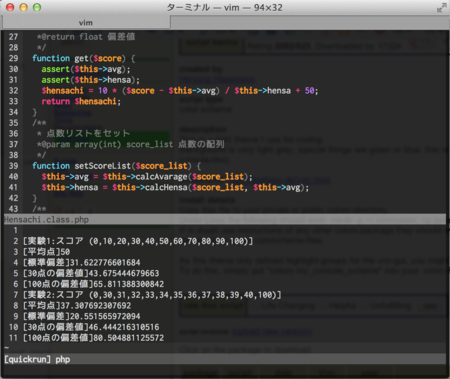Click comment '点数リストをセット' on line 36
The width and height of the screenshot is (450, 379).
click(x=88, y=133)
